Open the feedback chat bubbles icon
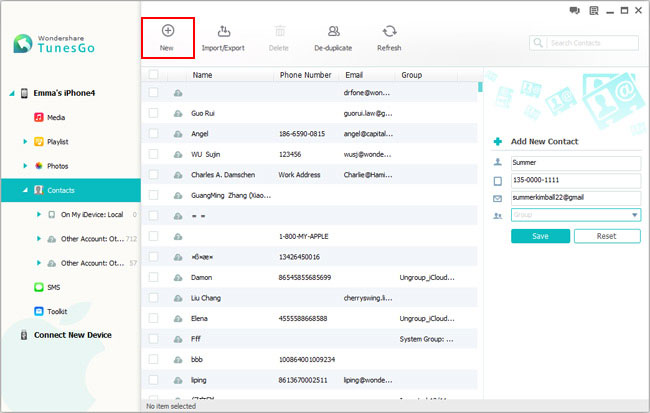Image resolution: width=650 pixels, height=413 pixels. click(x=574, y=11)
